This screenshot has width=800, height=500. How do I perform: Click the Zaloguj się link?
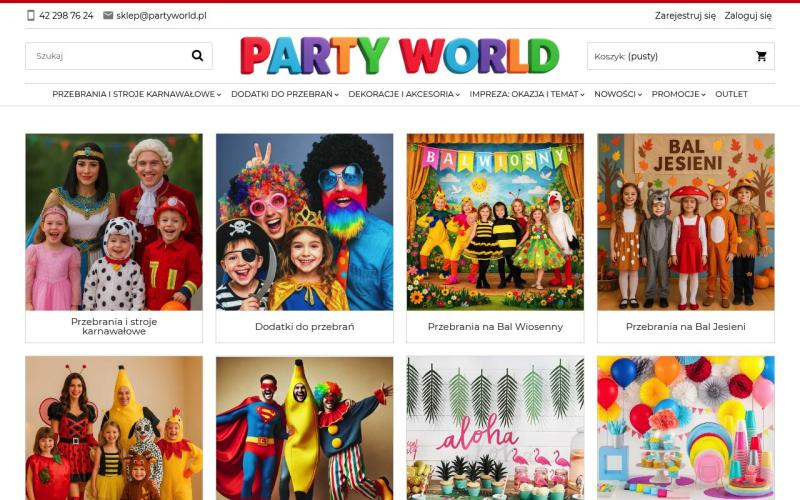(748, 16)
